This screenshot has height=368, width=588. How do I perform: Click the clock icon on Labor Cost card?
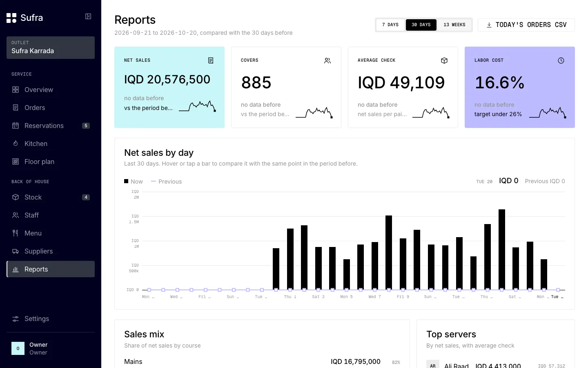[561, 61]
